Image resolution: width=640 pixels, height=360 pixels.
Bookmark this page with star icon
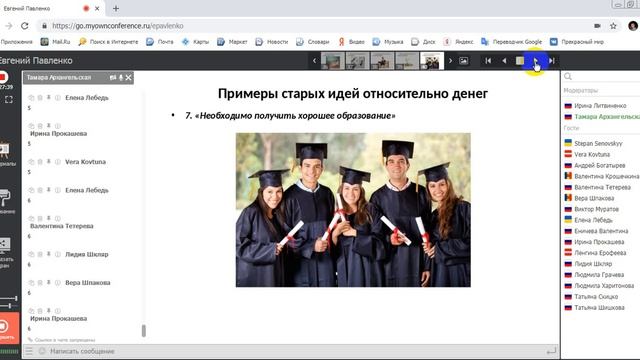coord(613,26)
